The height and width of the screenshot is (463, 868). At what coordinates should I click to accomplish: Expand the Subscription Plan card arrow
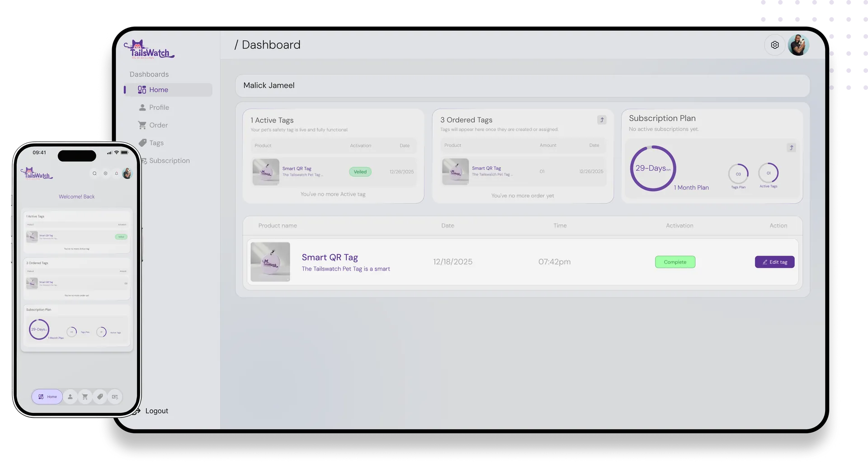click(x=791, y=148)
